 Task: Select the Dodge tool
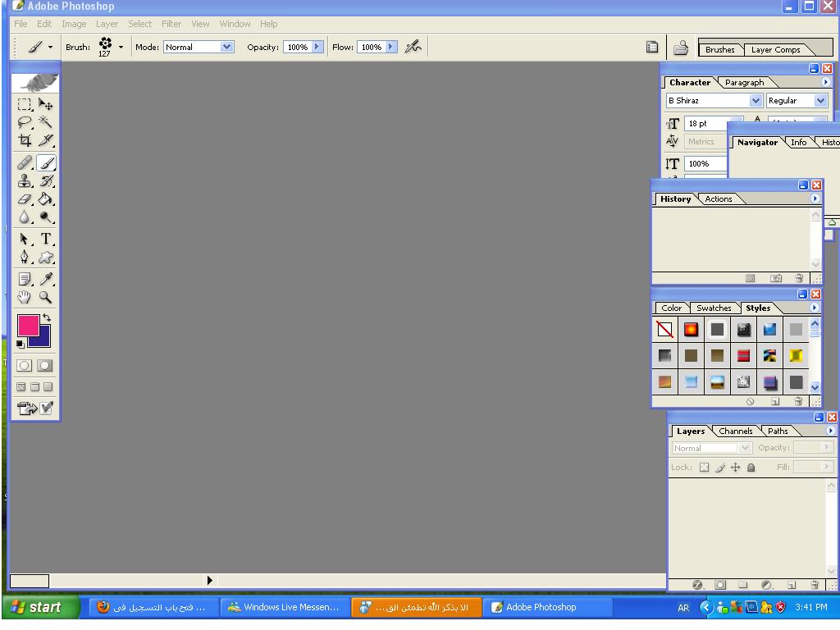click(x=46, y=217)
